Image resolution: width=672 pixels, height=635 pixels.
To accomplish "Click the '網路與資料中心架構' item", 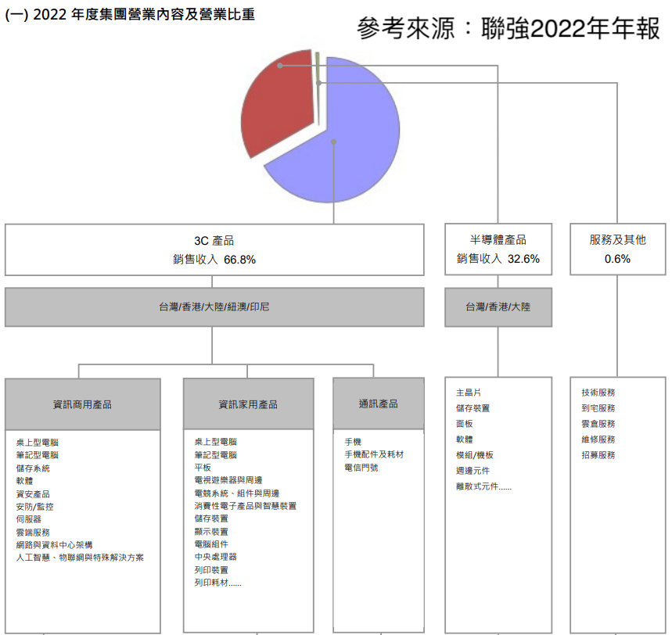I will coord(55,545).
